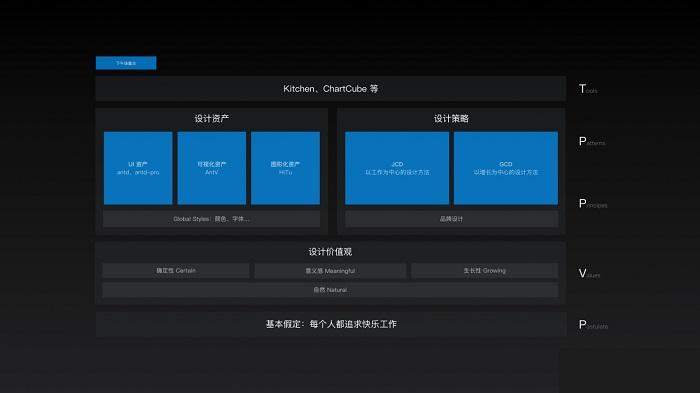Select the Kitchen、ChartCube 等 bar

pyautogui.click(x=330, y=88)
